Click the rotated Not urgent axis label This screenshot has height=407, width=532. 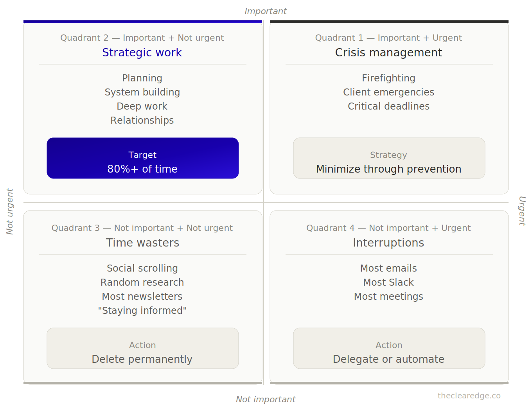10,211
